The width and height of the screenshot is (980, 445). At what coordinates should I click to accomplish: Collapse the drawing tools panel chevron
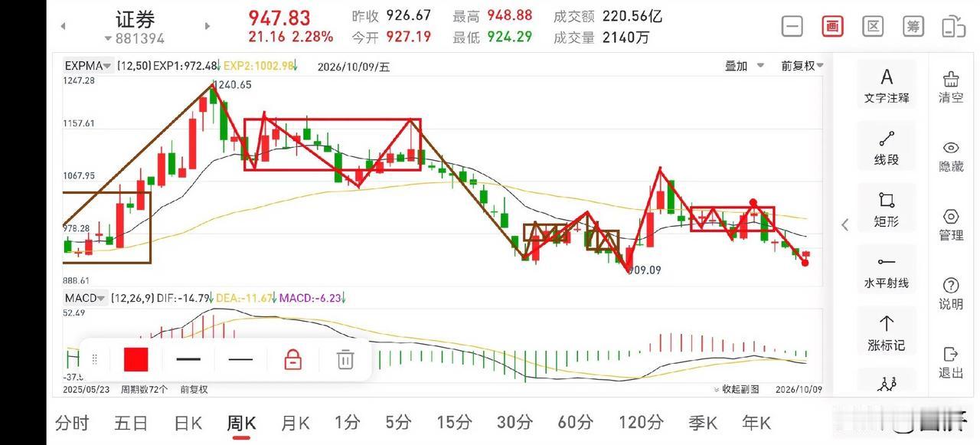(845, 224)
